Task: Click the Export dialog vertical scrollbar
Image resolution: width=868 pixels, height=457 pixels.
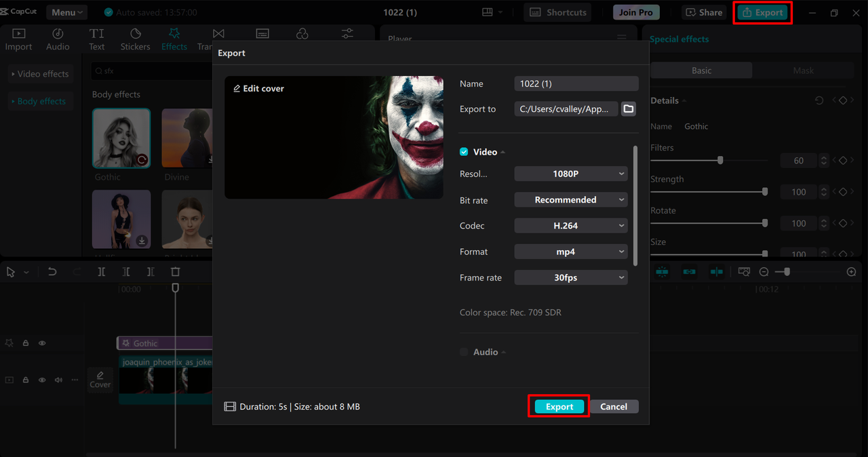Action: coord(635,205)
